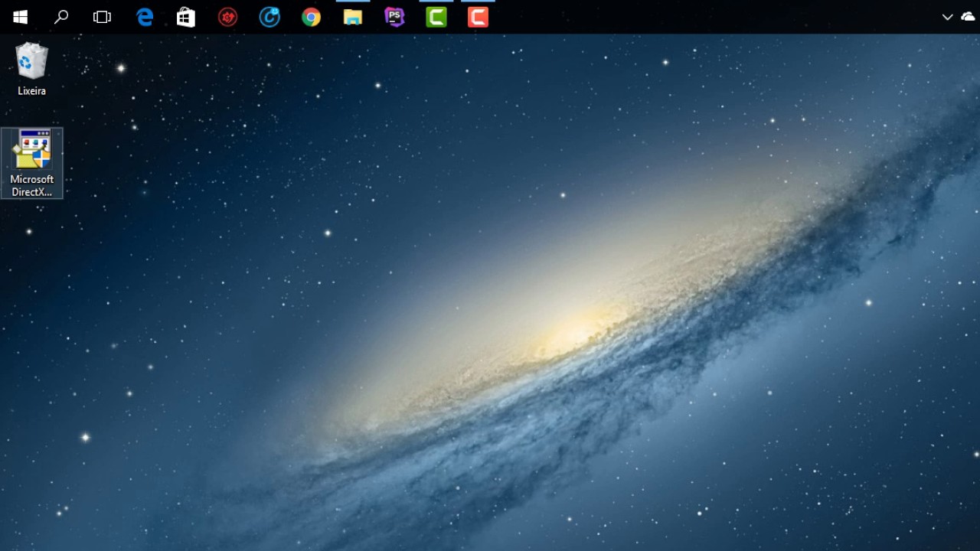The image size is (980, 551).
Task: Show hidden system tray icons
Action: point(947,17)
